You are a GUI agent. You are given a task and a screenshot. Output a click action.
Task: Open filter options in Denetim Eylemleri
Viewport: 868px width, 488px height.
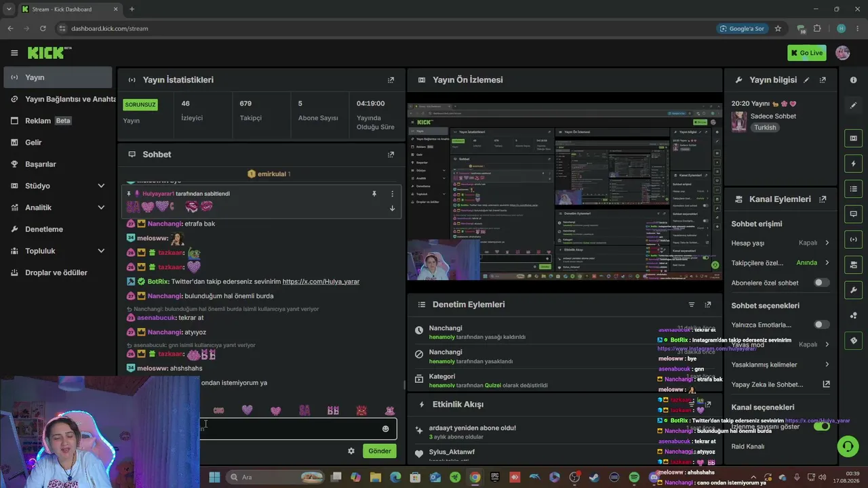692,305
